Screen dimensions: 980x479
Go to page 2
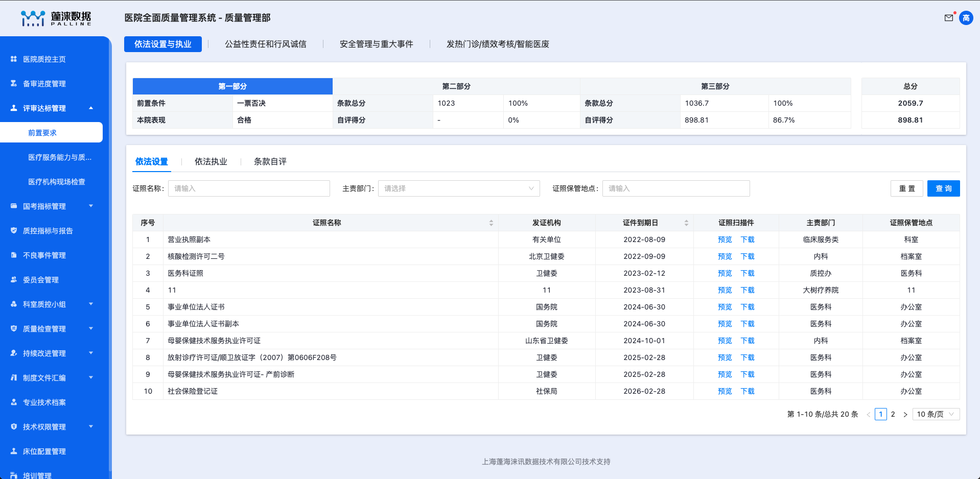point(893,414)
